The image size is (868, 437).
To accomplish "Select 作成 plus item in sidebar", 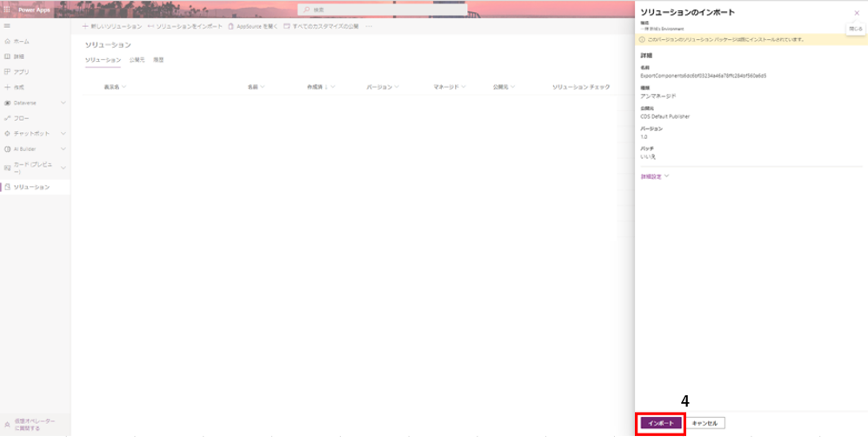I will click(19, 87).
